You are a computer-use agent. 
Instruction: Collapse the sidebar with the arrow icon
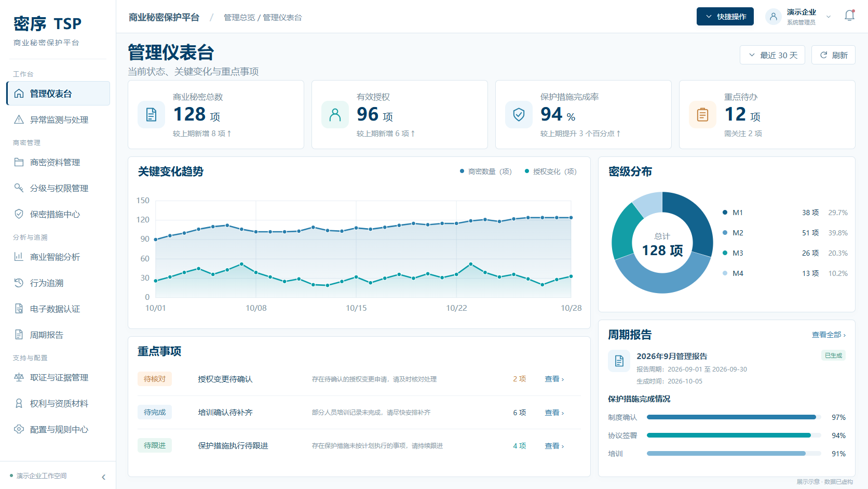click(103, 477)
